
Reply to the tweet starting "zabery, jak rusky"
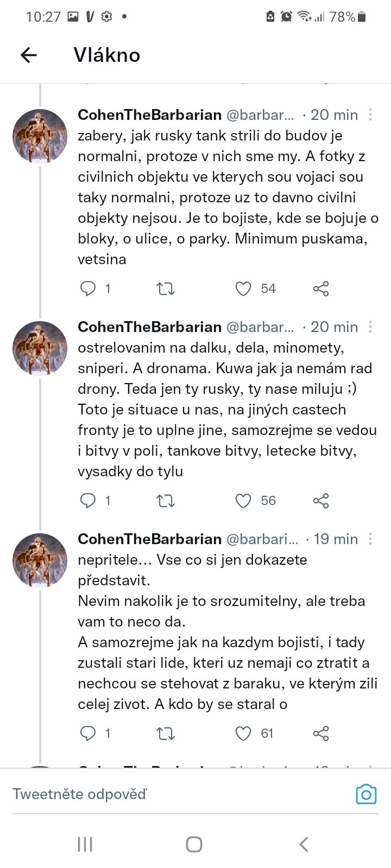click(88, 289)
